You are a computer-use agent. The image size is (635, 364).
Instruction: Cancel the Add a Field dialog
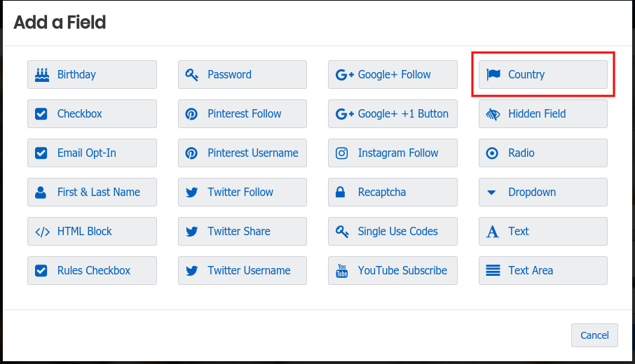click(594, 335)
